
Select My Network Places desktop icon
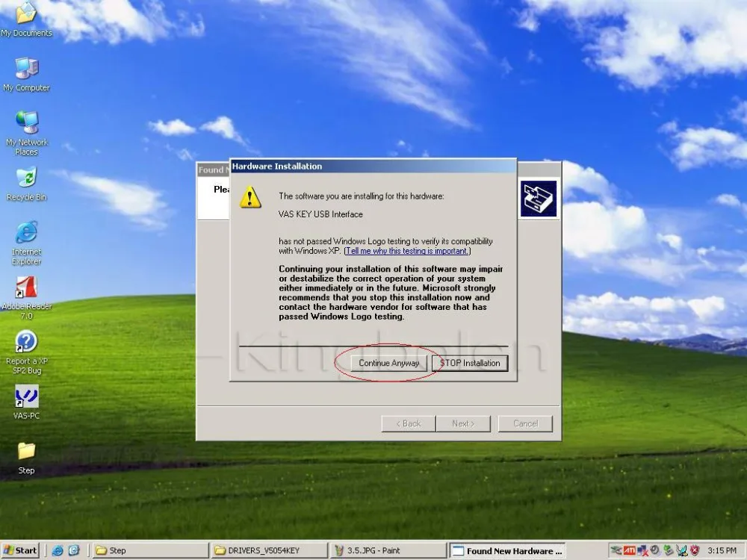coord(26,133)
